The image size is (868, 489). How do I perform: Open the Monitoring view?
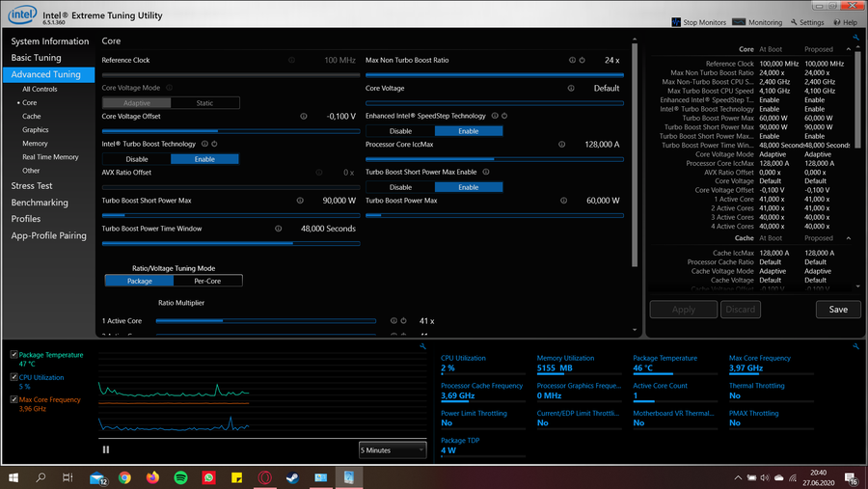pos(757,22)
